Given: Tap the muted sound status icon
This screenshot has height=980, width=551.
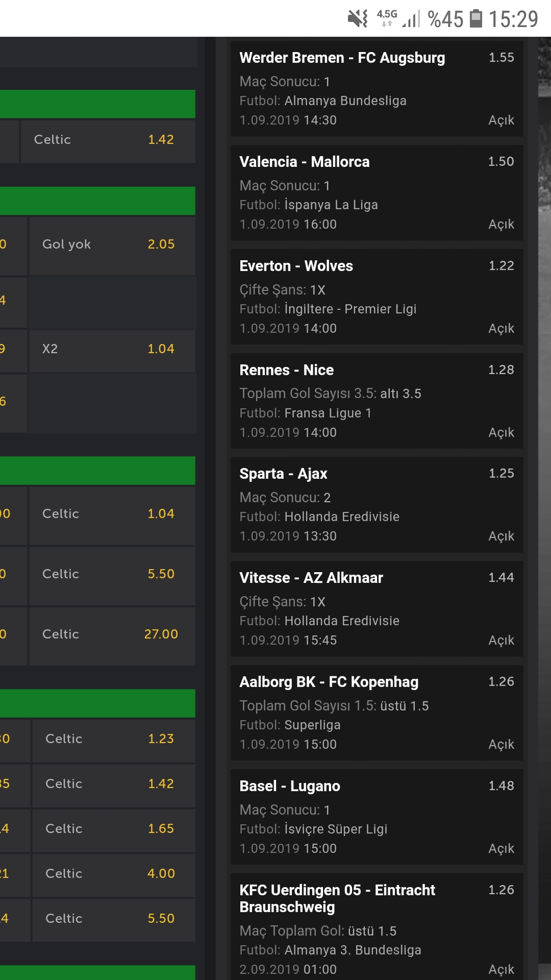Looking at the screenshot, I should click(358, 19).
